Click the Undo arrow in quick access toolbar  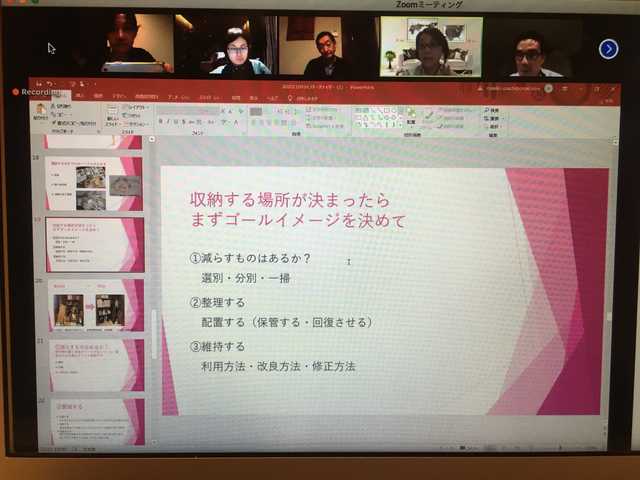coord(48,84)
